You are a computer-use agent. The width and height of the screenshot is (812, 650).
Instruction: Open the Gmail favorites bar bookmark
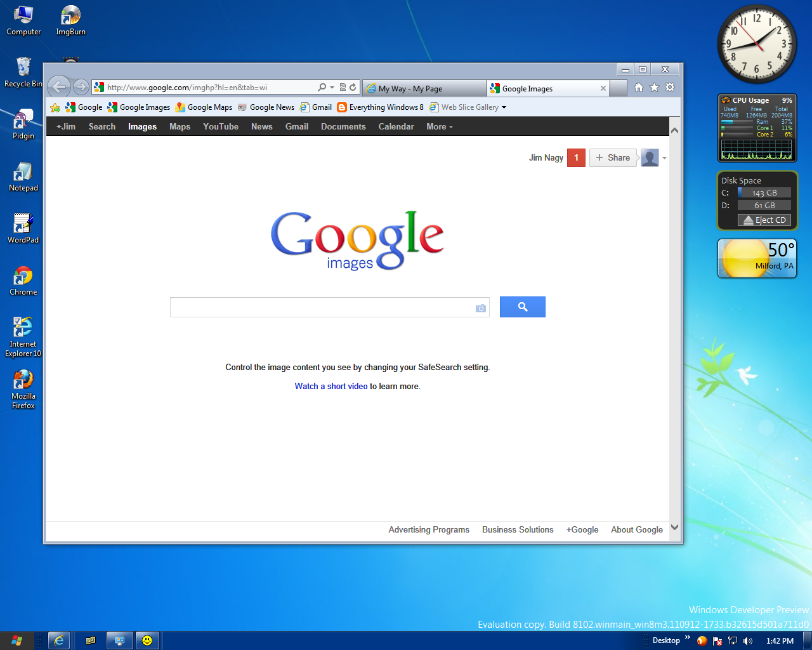[x=316, y=107]
